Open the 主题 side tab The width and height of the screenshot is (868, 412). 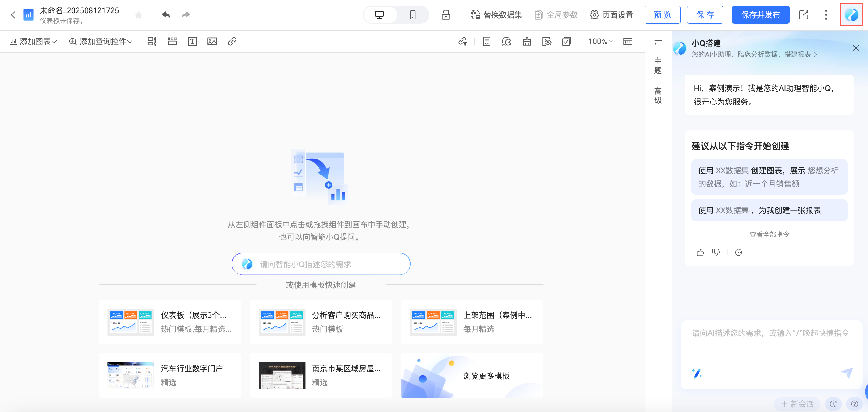click(x=658, y=66)
